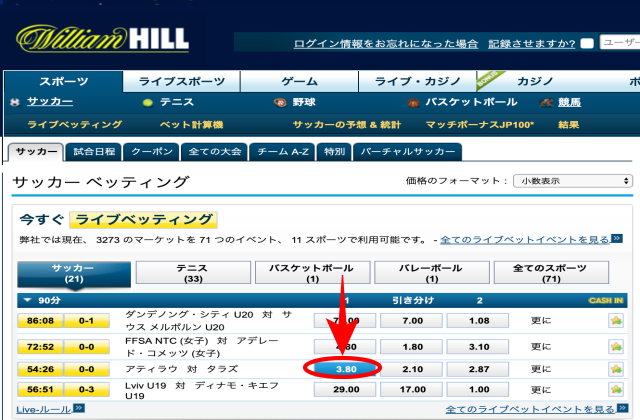This screenshot has width=640, height=420.
Task: Click ログイン情報をお忘れになった場合 link
Action: pos(385,44)
